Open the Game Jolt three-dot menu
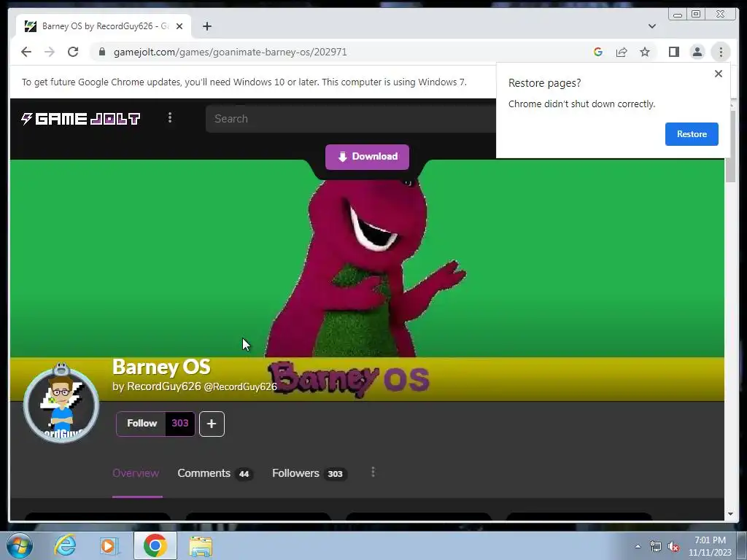This screenshot has width=747, height=560. (170, 117)
